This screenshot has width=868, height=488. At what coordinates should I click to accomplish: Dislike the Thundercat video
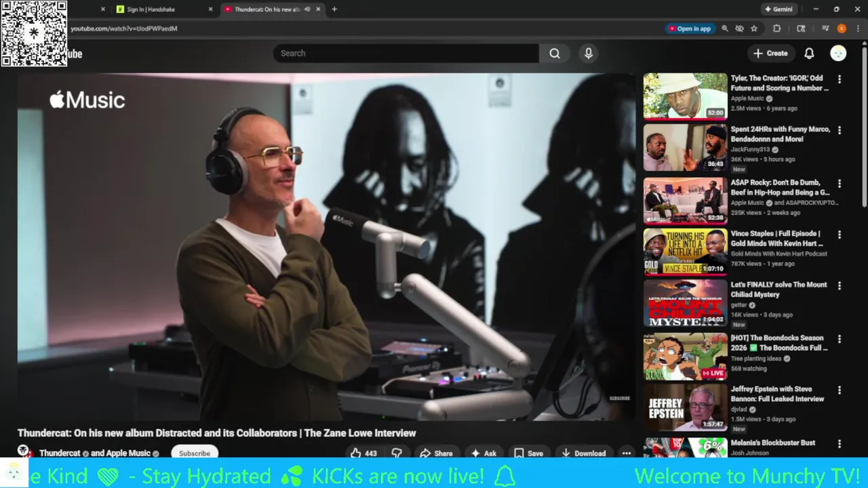click(x=397, y=453)
